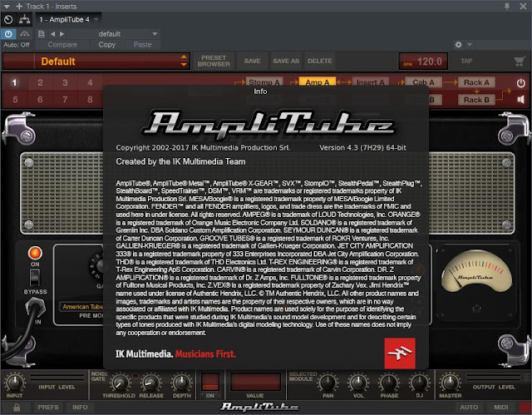Select signal chain slot 6
The height and width of the screenshot is (415, 532).
(40, 100)
